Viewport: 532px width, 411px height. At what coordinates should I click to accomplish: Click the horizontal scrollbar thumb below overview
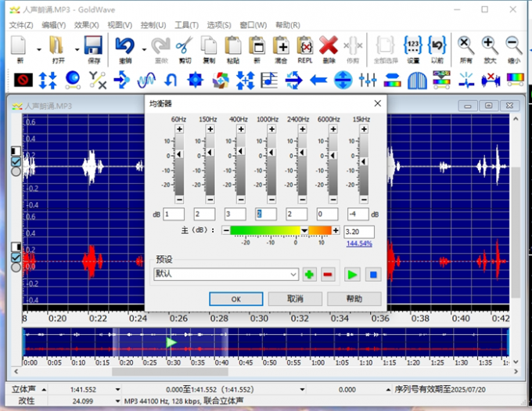pos(170,372)
